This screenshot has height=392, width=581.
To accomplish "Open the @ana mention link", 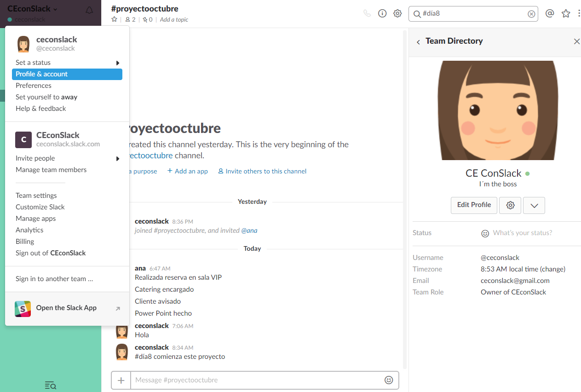I will click(x=249, y=231).
